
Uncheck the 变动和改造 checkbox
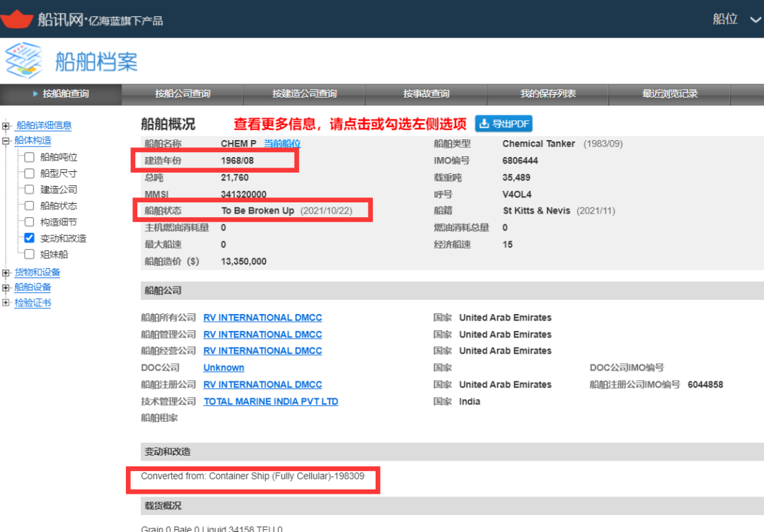(x=29, y=238)
